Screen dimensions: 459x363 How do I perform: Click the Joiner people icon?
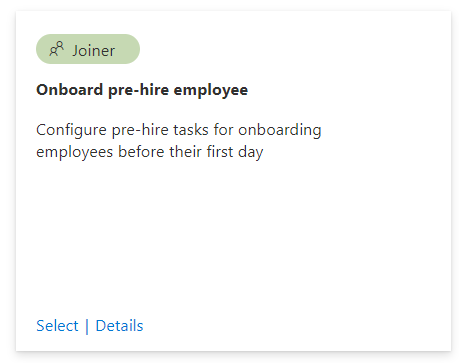[56, 49]
